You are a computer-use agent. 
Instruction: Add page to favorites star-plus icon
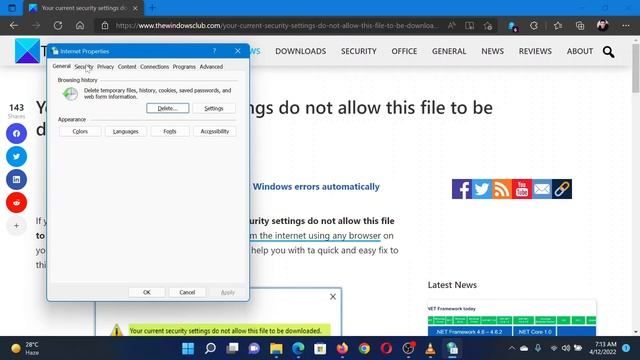[488, 26]
